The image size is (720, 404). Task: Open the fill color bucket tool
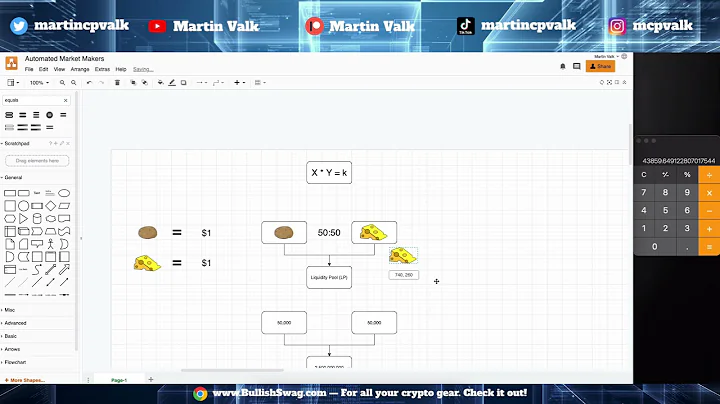coord(160,83)
